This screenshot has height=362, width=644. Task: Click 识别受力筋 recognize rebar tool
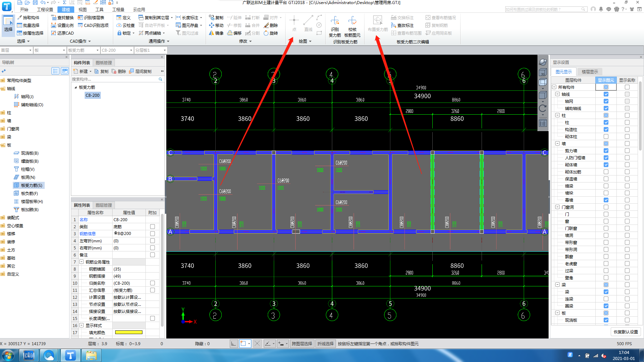tap(335, 26)
